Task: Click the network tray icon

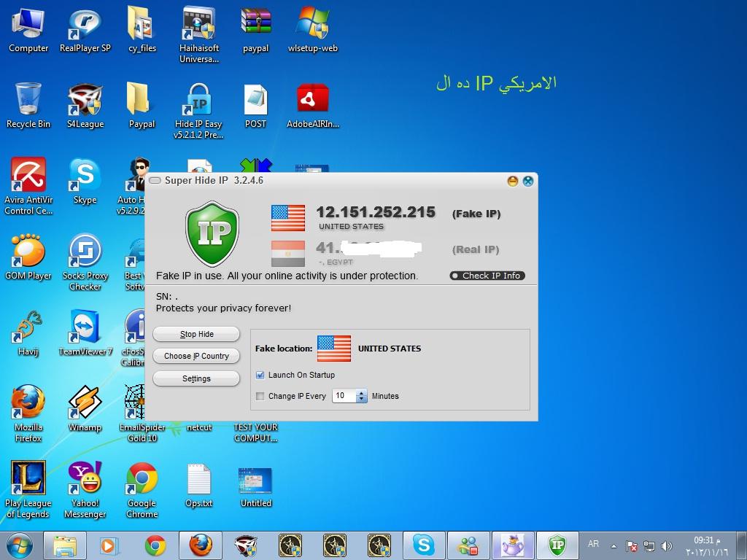Action: pyautogui.click(x=649, y=546)
